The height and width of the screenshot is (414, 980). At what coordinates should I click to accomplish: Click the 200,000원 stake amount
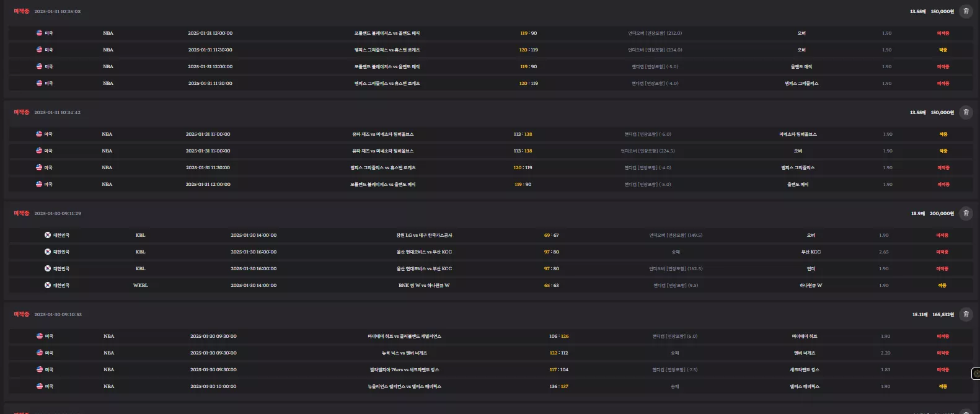(942, 214)
